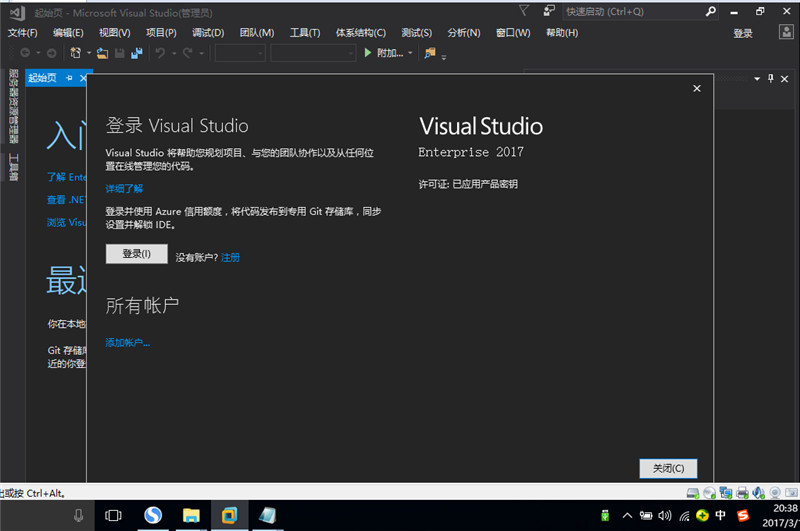Click the Quick Launch magnifier icon
800x531 pixels.
710,11
